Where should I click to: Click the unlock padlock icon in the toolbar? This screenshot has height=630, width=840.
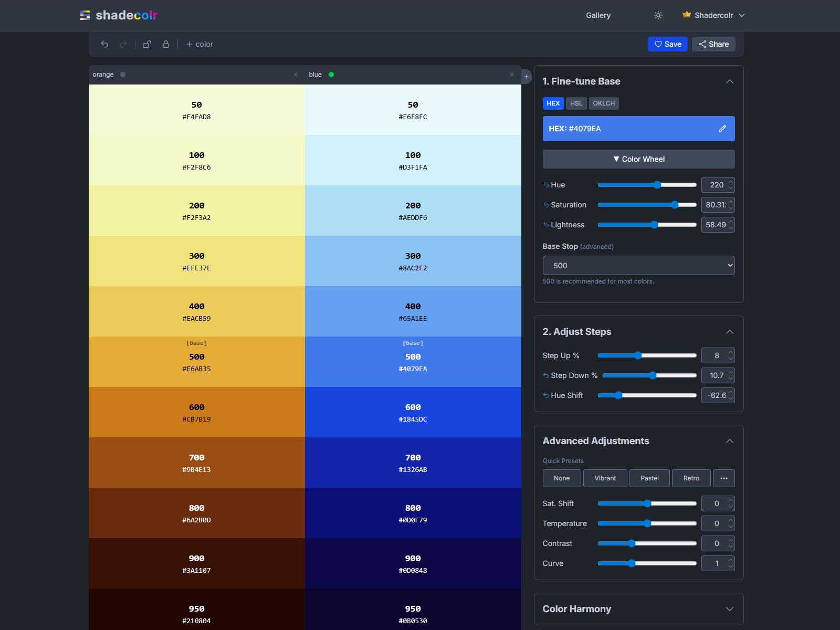coord(147,44)
